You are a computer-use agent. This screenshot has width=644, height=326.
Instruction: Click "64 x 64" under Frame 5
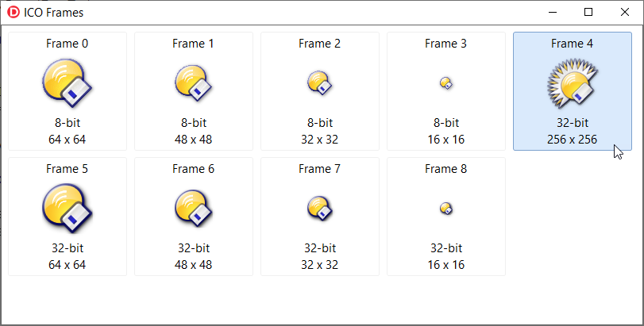(x=67, y=265)
